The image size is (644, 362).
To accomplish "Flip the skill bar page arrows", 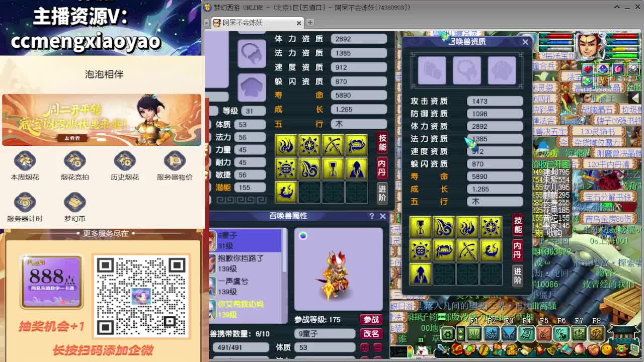I will tap(460, 333).
